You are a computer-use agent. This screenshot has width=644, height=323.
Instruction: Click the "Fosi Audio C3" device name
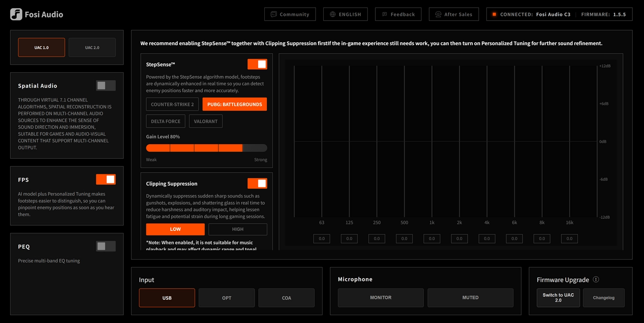[553, 14]
